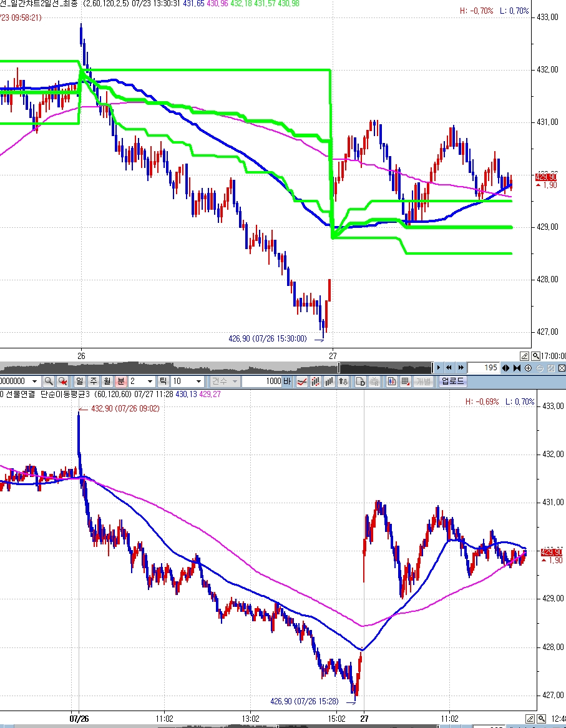Click the magnifier icon under lower chart
566x728 pixels.
541,719
